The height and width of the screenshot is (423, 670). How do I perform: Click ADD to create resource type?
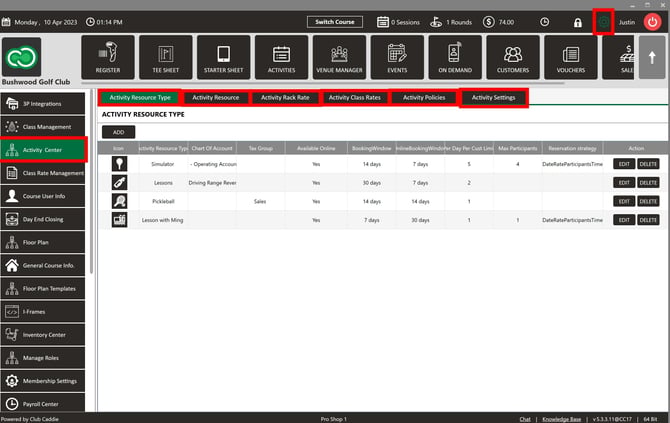(118, 132)
